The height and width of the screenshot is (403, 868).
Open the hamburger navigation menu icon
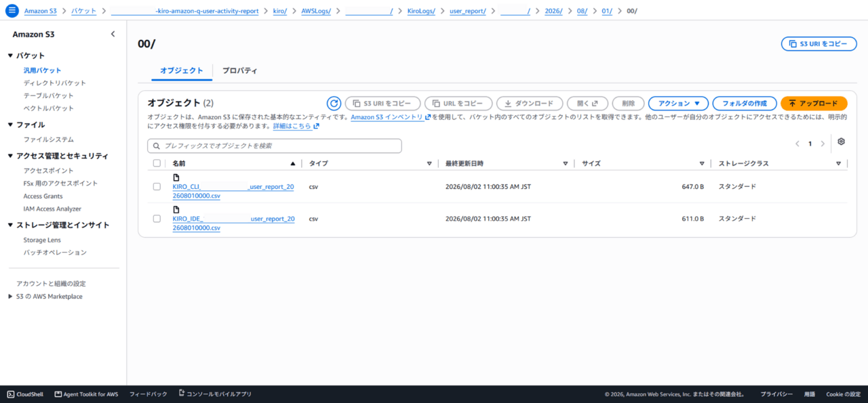click(x=12, y=11)
